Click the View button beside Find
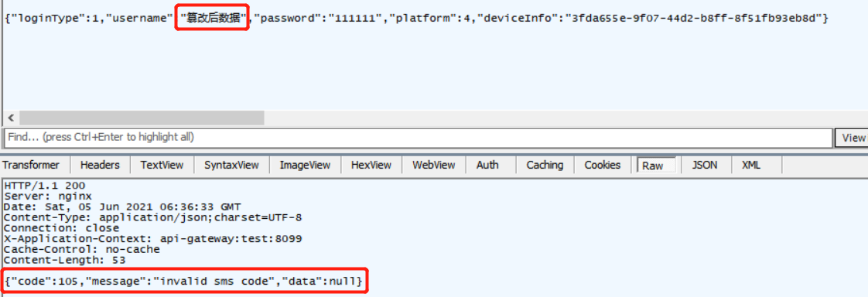Viewport: 868px width, 297px height. point(853,138)
